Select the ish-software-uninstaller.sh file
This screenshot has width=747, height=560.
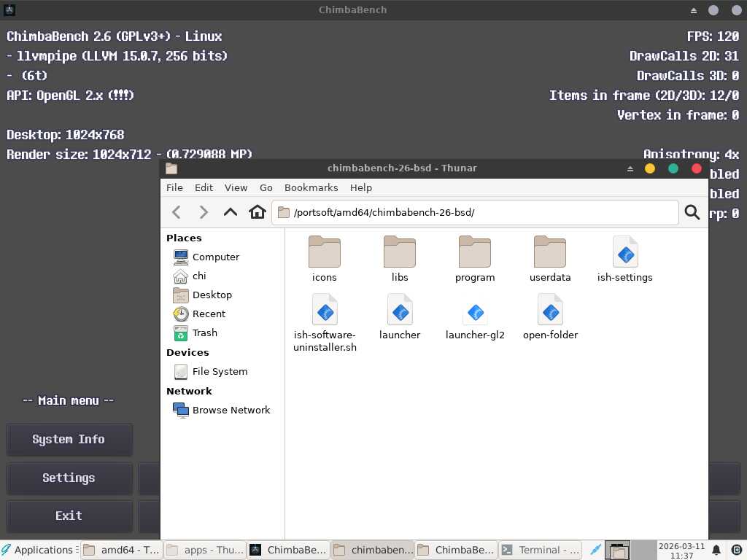click(x=325, y=323)
